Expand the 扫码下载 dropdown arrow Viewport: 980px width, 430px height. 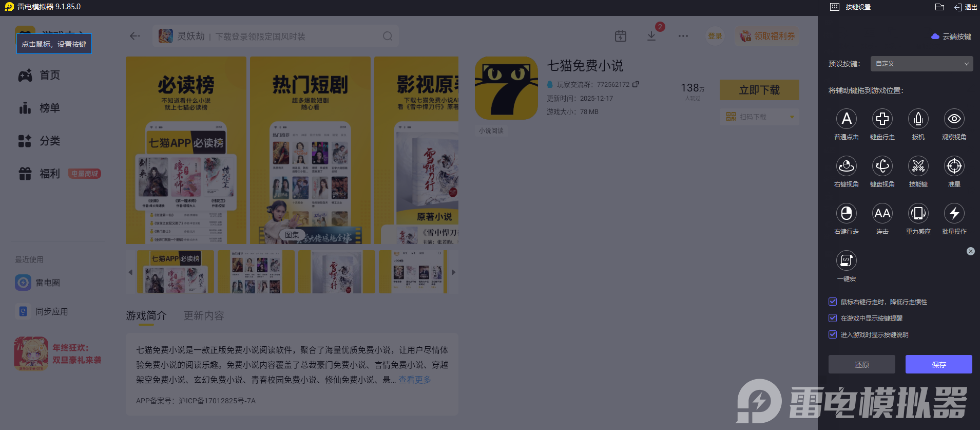click(x=792, y=117)
